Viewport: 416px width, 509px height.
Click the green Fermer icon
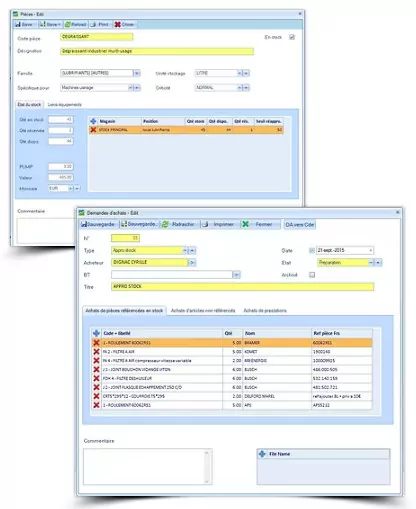point(246,224)
